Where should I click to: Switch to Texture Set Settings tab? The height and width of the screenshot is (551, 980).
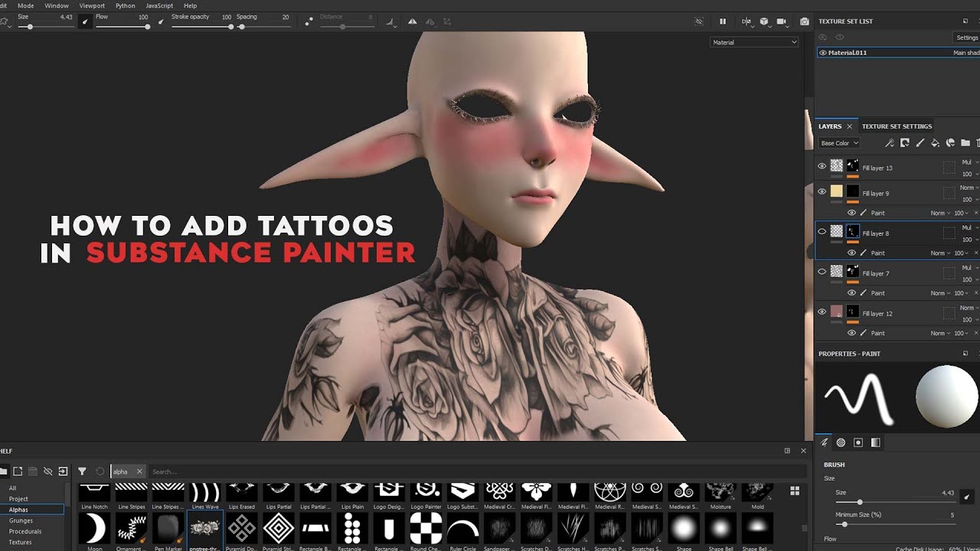897,126
